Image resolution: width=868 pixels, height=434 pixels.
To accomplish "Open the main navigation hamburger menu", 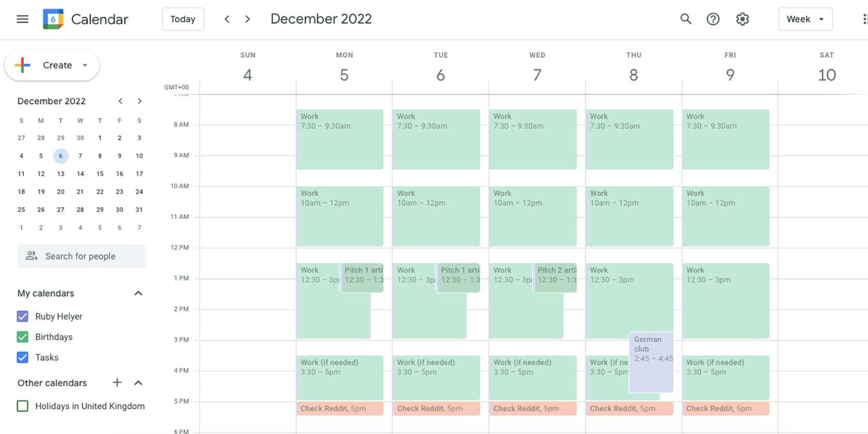I will 22,19.
